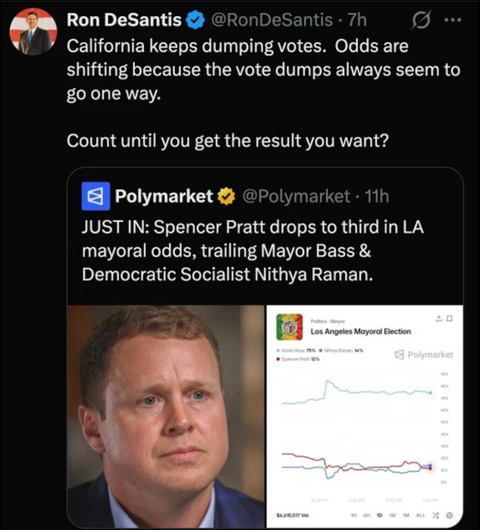Click the share/upload icon in chart card
Viewport: 480px width, 530px height.
click(439, 318)
